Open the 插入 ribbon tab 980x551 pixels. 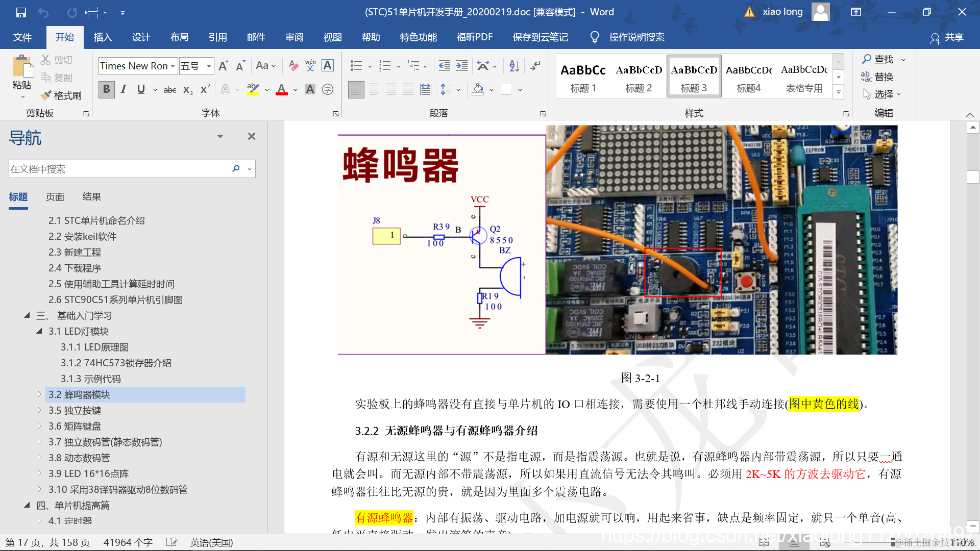tap(103, 37)
